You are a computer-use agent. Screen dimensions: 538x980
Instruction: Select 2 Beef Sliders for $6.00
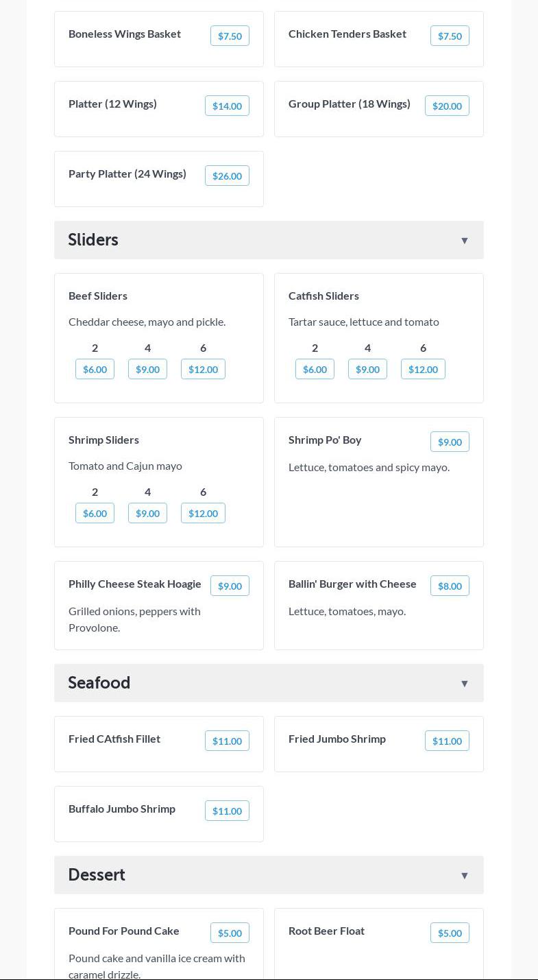pos(95,370)
